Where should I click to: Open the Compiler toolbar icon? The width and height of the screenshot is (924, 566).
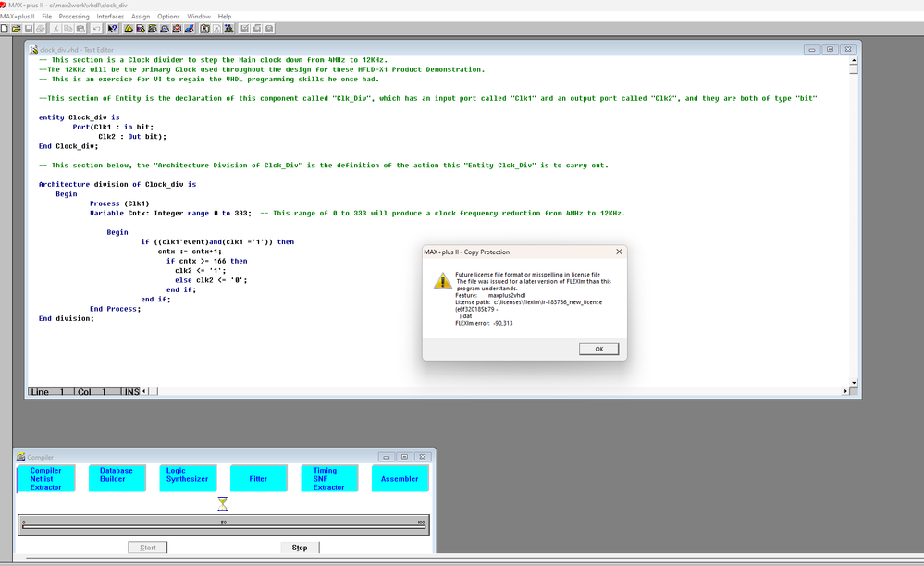153,29
